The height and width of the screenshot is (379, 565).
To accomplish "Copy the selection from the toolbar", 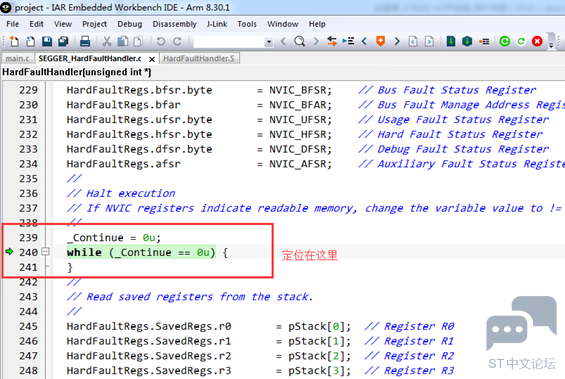I will pos(123,41).
